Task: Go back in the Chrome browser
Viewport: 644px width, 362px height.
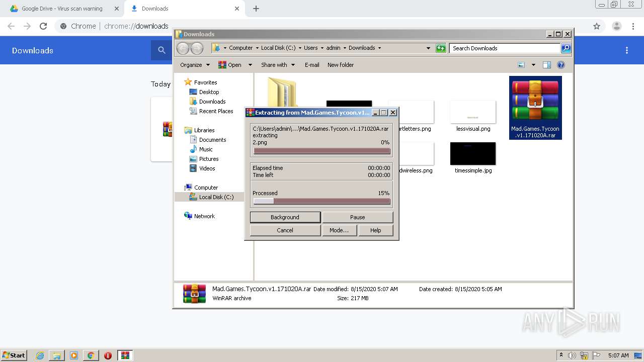Action: pos(11,26)
